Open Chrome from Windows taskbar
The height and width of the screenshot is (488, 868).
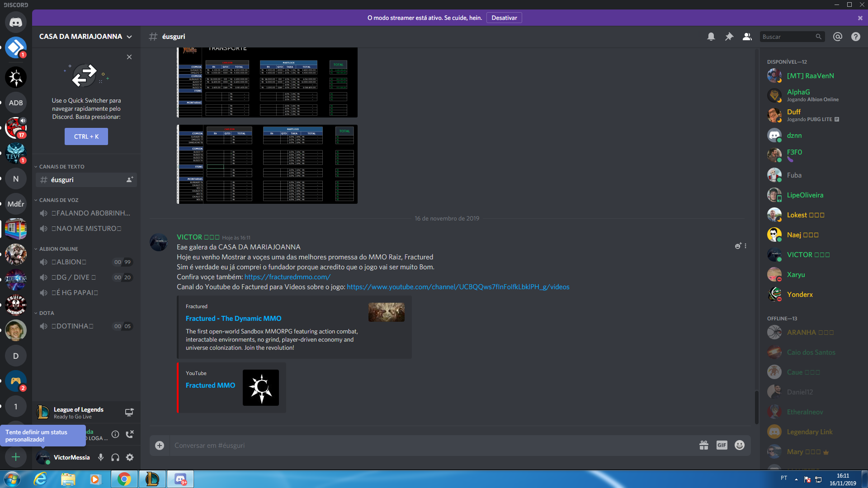[124, 479]
